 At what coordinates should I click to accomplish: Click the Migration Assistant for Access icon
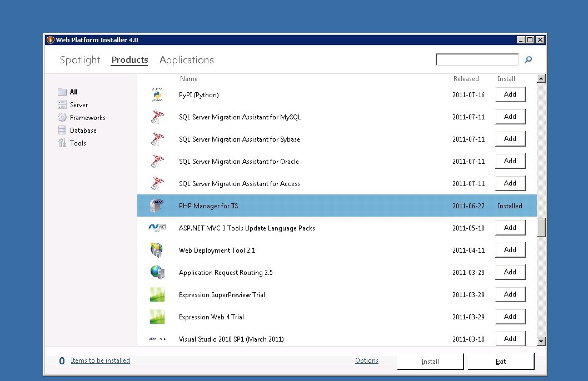tap(157, 183)
